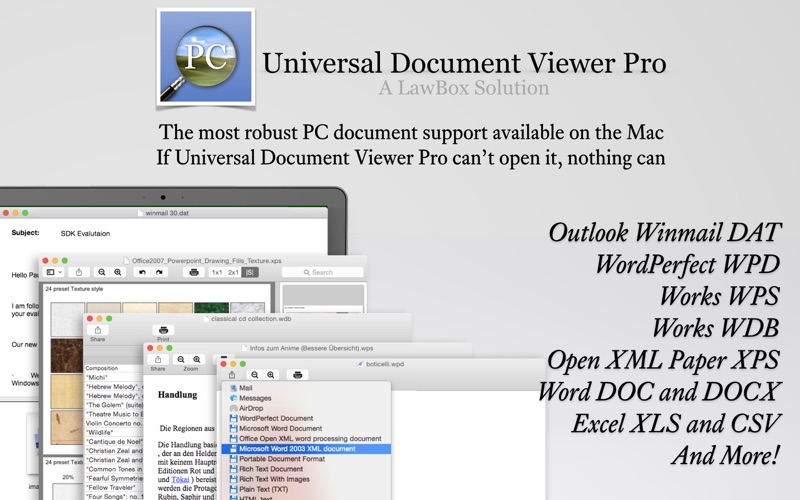The image size is (800, 500).
Task: Click winmail 30.dat title bar document icon
Action: [x=141, y=213]
